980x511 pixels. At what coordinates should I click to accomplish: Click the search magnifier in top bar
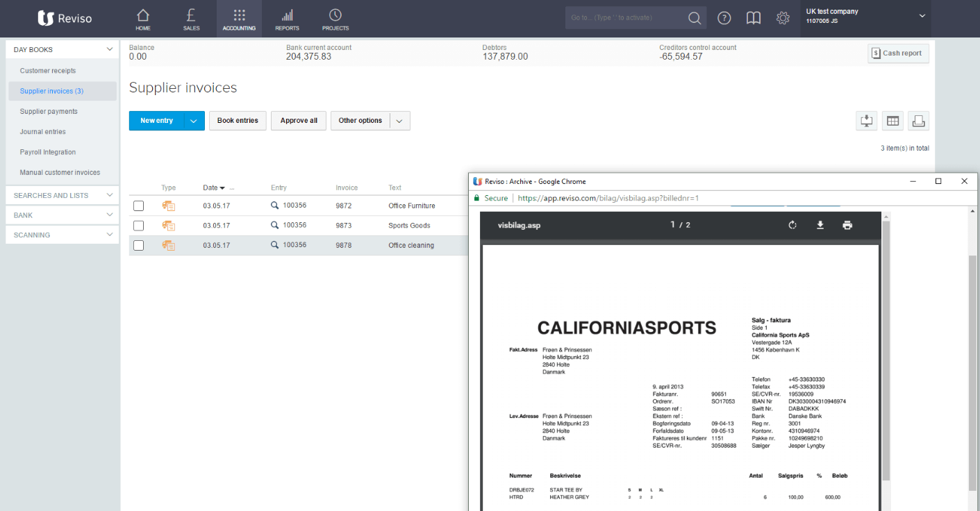[694, 18]
